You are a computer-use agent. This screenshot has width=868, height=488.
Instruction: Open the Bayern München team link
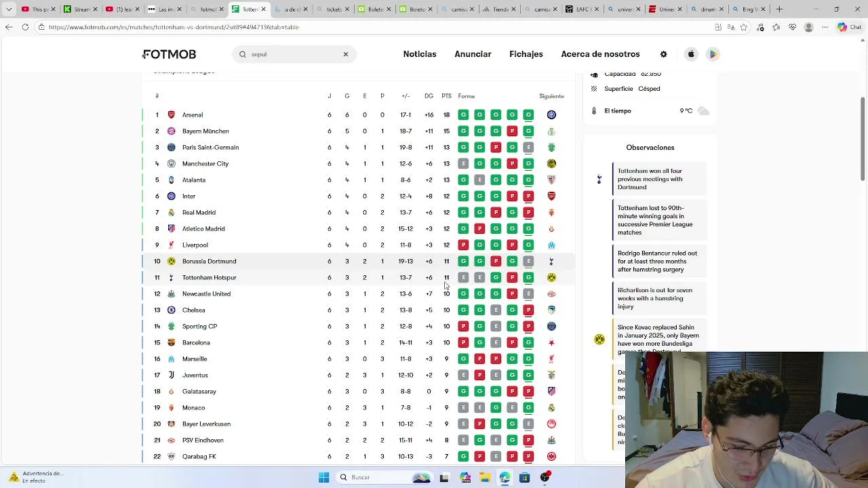click(205, 131)
